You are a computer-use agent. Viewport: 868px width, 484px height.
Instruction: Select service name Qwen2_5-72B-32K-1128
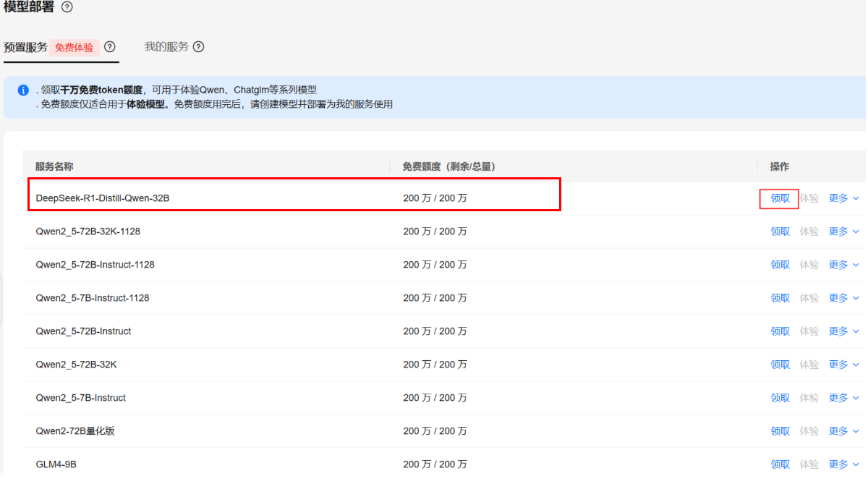[88, 232]
